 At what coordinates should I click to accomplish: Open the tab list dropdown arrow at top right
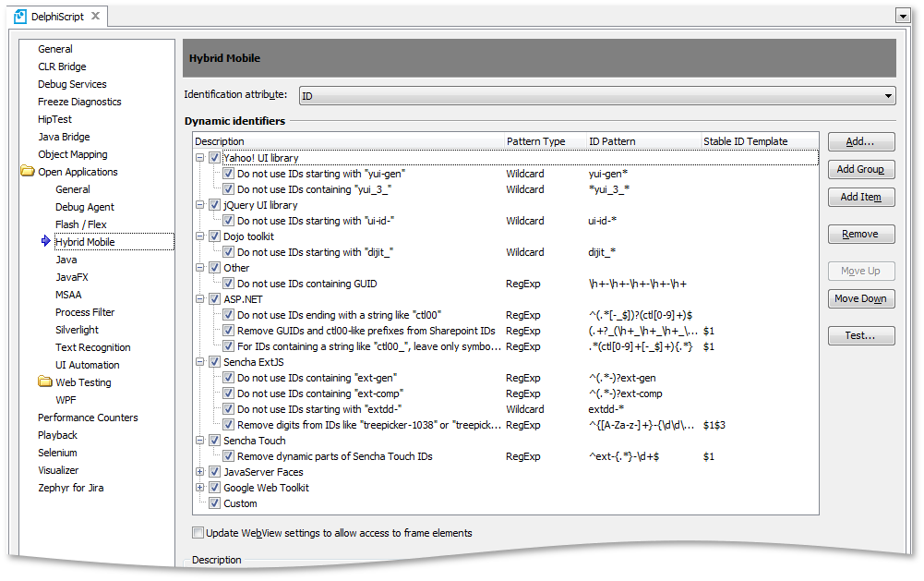(903, 16)
